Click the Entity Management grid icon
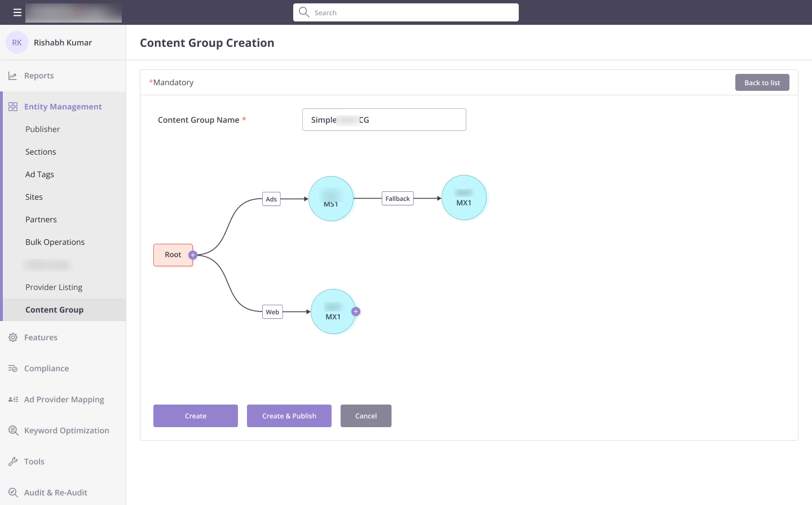812x505 pixels. click(x=13, y=107)
